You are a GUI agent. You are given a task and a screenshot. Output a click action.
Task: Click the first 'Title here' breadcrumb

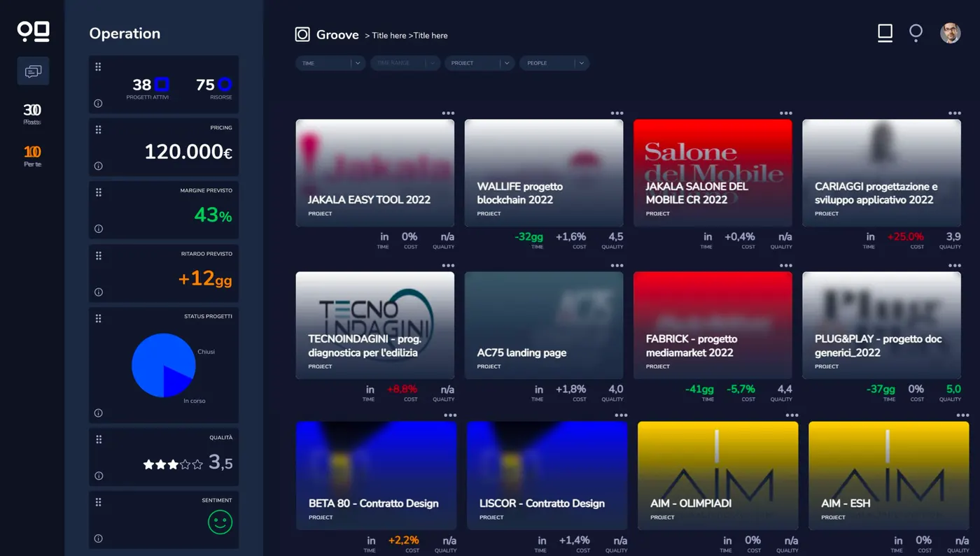click(388, 36)
